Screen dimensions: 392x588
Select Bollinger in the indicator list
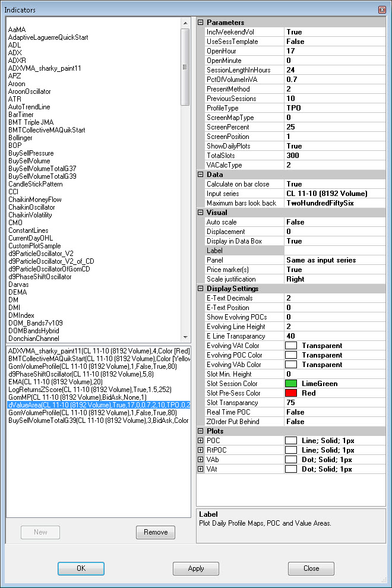[x=20, y=138]
